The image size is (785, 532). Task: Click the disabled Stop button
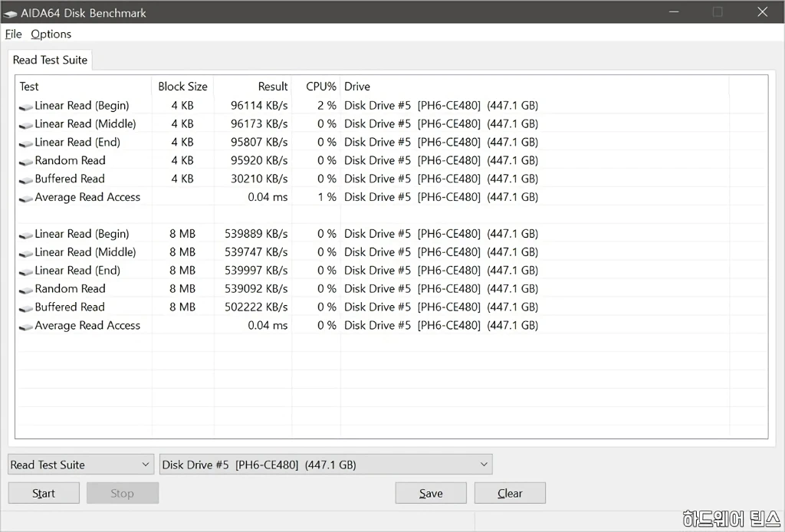(x=122, y=493)
